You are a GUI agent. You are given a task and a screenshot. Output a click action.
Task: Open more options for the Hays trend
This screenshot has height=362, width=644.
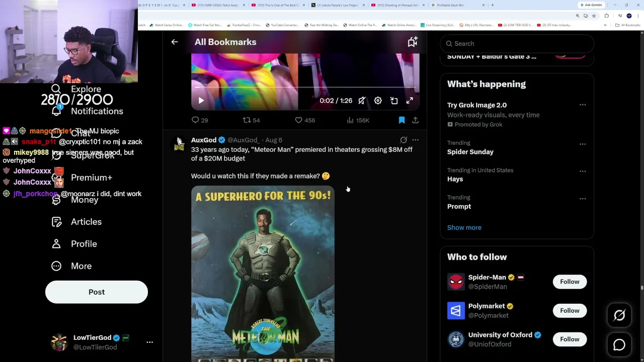[583, 171]
